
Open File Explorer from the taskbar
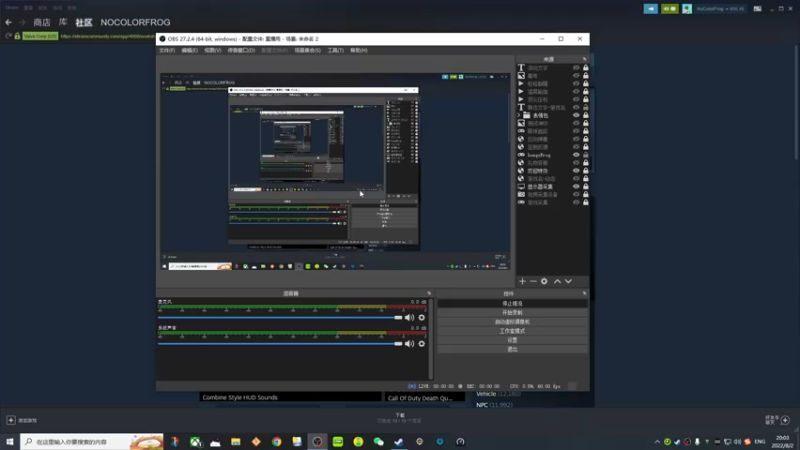click(x=236, y=442)
